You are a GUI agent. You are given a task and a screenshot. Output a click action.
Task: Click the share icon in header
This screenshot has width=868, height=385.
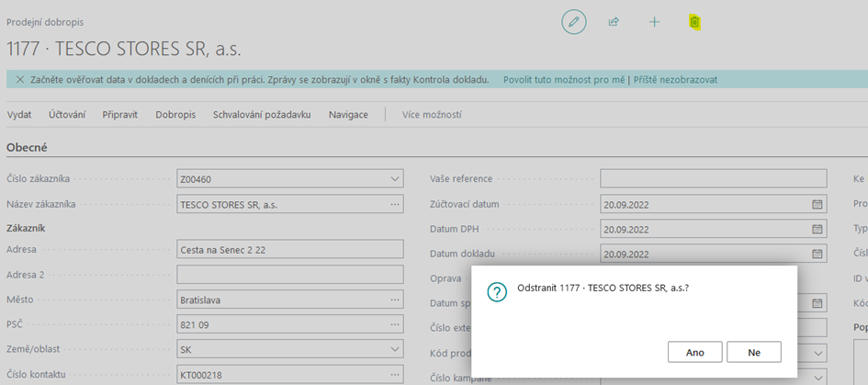pos(614,22)
